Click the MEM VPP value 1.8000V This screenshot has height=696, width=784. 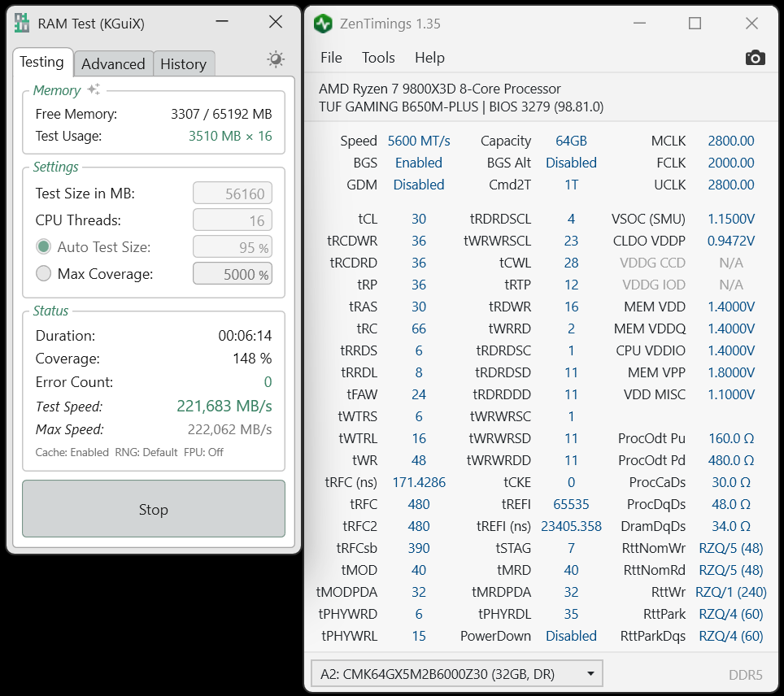pos(730,372)
